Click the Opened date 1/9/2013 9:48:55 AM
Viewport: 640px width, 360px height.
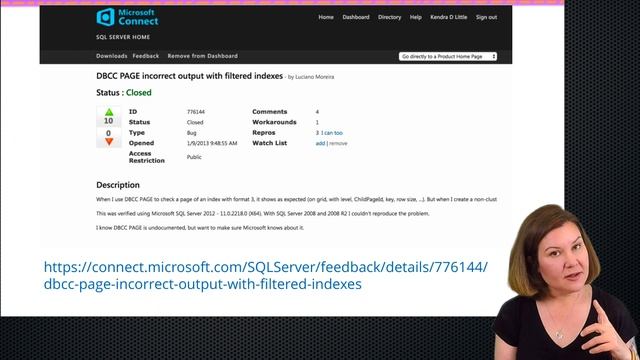pos(212,143)
